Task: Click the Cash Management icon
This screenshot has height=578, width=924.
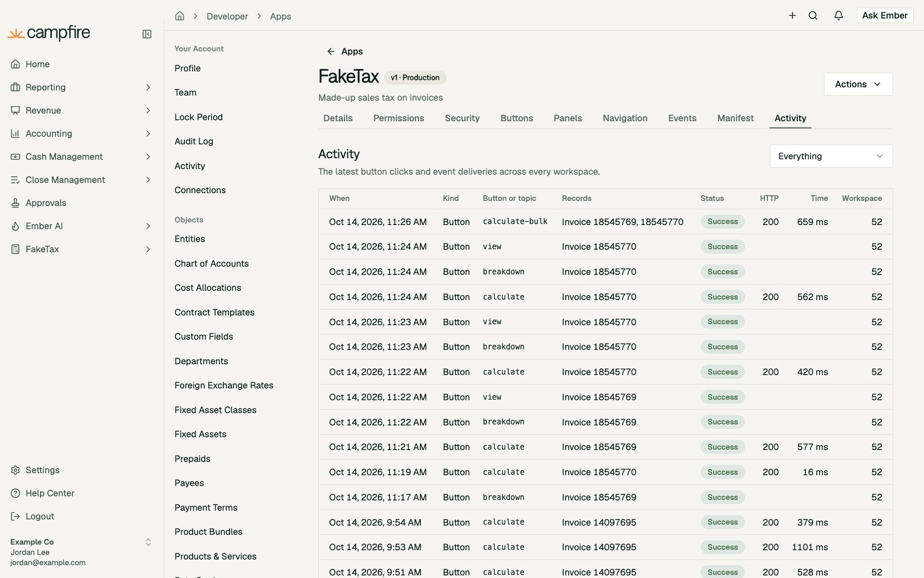Action: point(15,157)
